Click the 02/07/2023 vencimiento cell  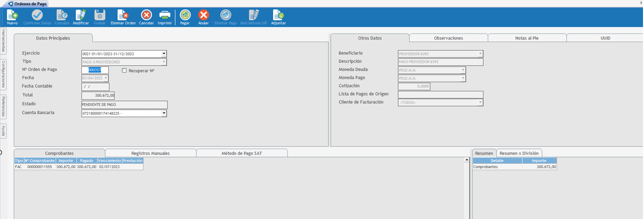[x=110, y=167]
